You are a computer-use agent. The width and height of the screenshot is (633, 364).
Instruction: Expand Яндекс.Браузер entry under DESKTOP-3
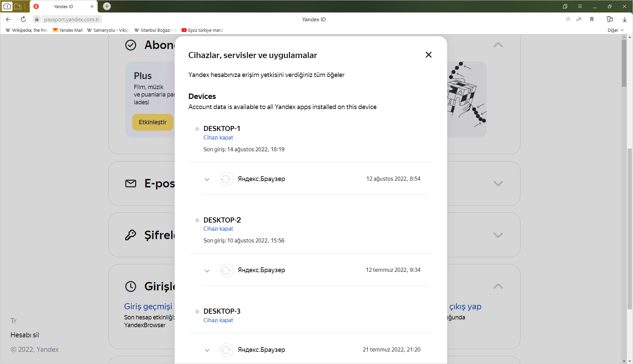tap(207, 350)
